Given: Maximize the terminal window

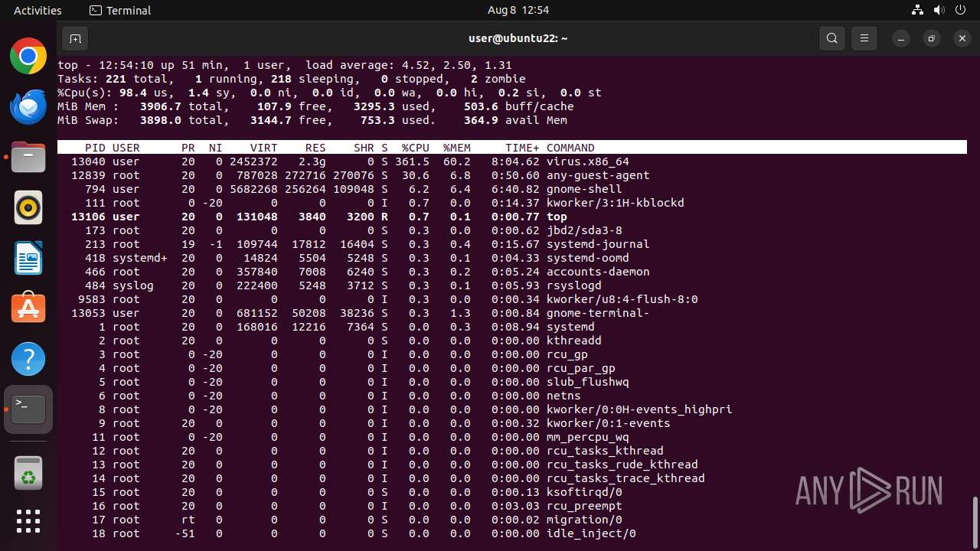Looking at the screenshot, I should click(x=932, y=38).
